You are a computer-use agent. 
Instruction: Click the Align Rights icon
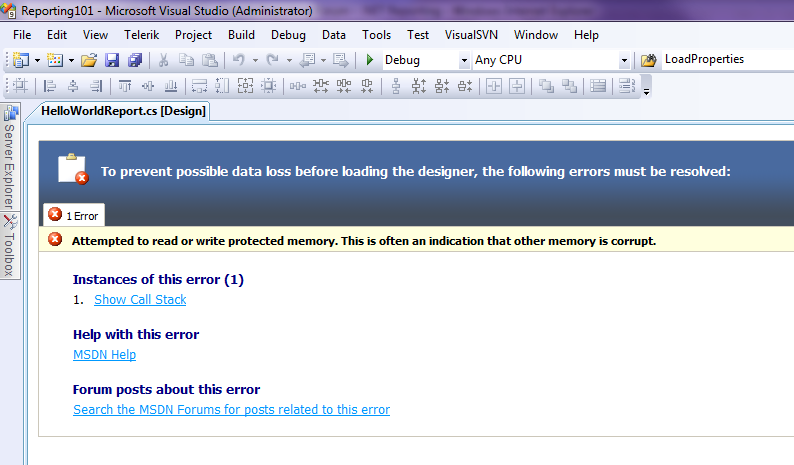coord(96,86)
